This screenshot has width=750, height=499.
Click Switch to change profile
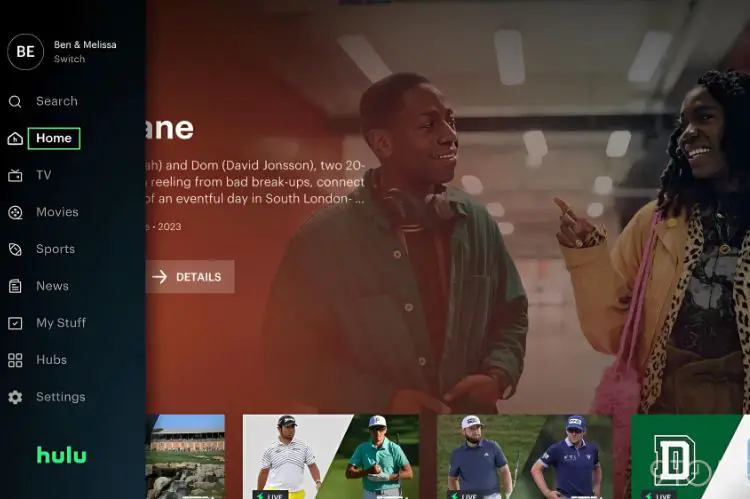69,59
